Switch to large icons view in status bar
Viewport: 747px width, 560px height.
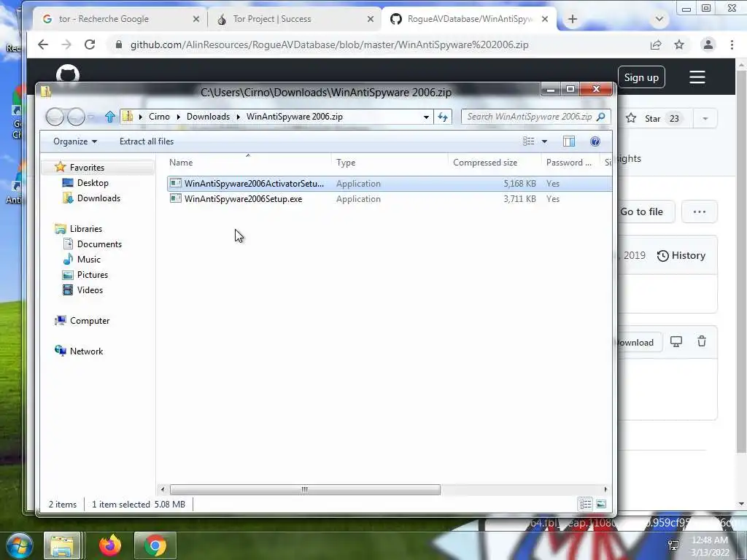point(601,504)
